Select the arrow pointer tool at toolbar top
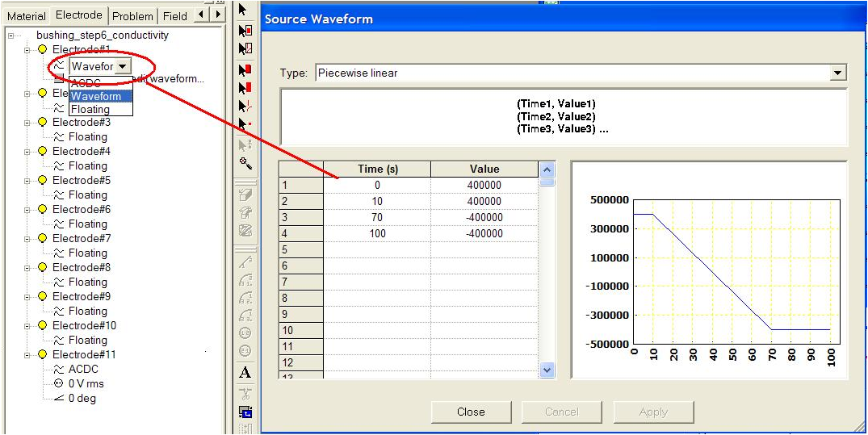The width and height of the screenshot is (868, 435). [x=245, y=10]
